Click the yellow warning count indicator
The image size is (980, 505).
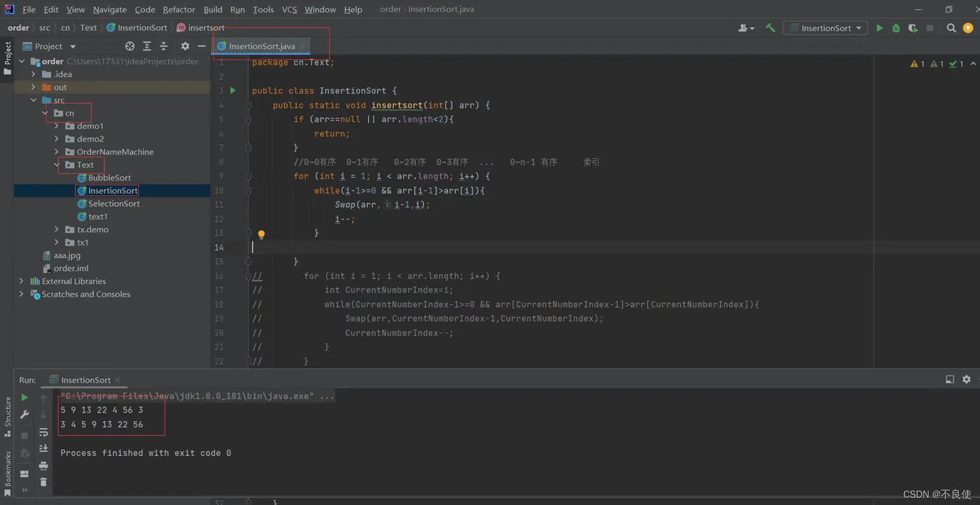click(918, 64)
